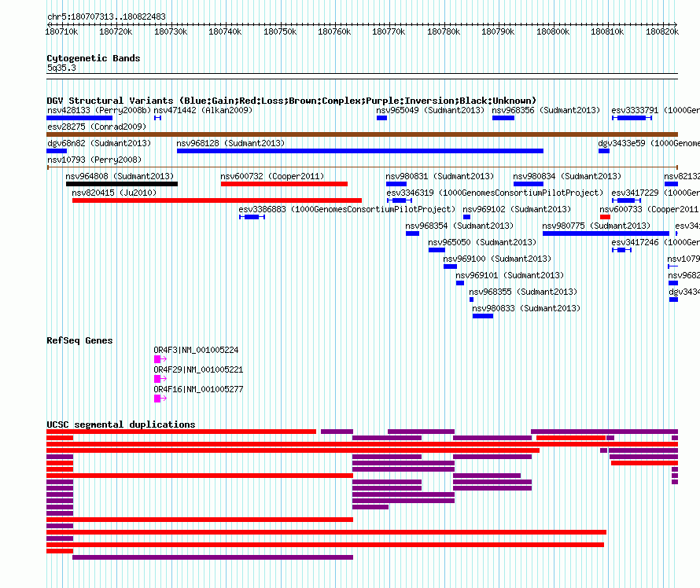Click the Cytogenetic Bands track title
Image resolution: width=700 pixels, height=588 pixels.
pyautogui.click(x=94, y=58)
